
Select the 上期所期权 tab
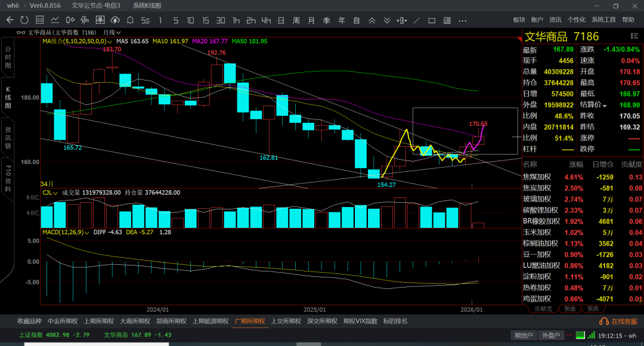click(x=94, y=321)
